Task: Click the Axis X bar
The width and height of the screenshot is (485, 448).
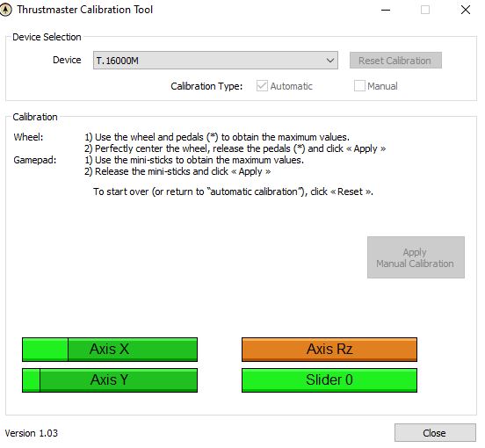Action: point(110,350)
